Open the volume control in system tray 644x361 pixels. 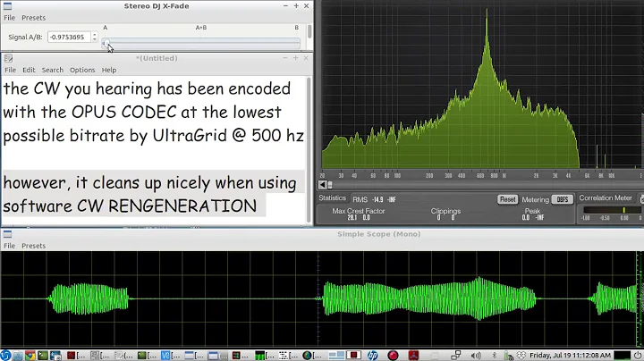pyautogui.click(x=476, y=356)
